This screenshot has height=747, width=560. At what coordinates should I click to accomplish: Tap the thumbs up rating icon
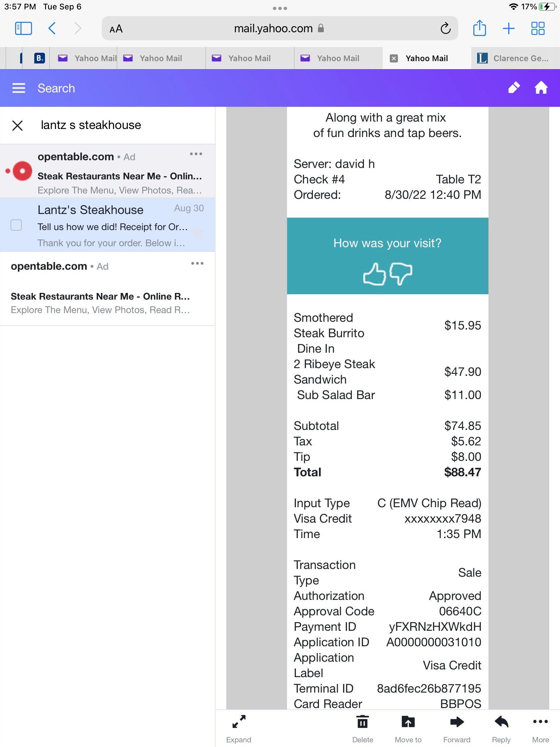click(374, 274)
